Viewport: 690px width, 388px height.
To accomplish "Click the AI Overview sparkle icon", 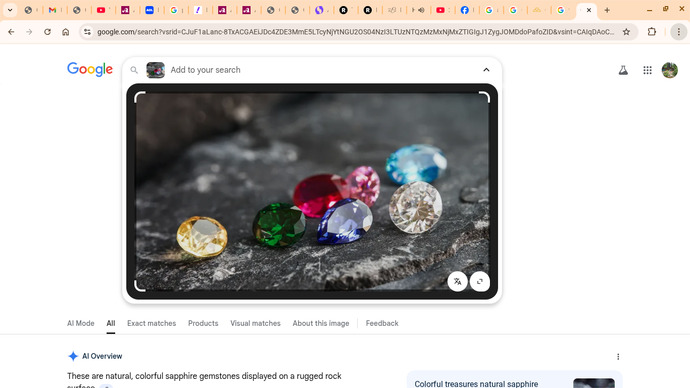I will 73,356.
